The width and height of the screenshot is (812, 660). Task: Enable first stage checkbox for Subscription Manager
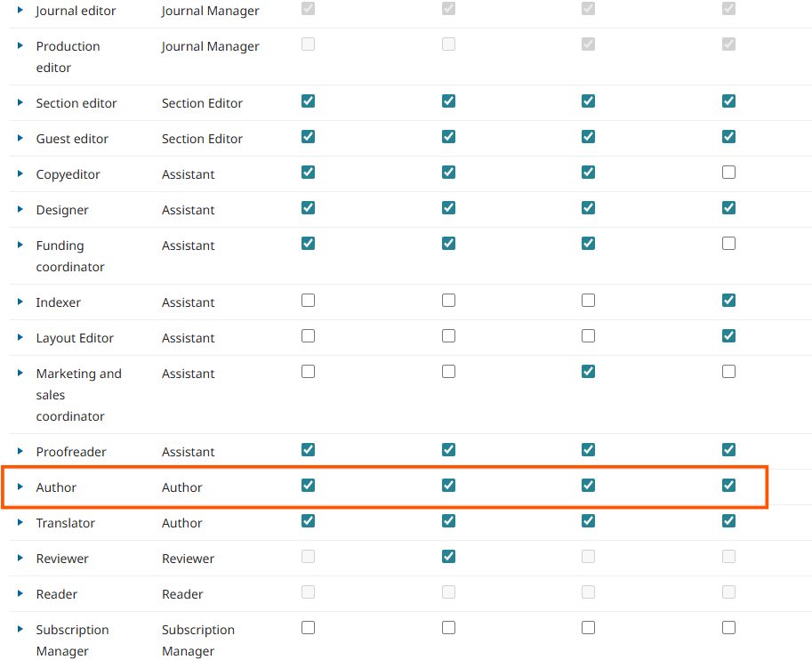pos(308,628)
